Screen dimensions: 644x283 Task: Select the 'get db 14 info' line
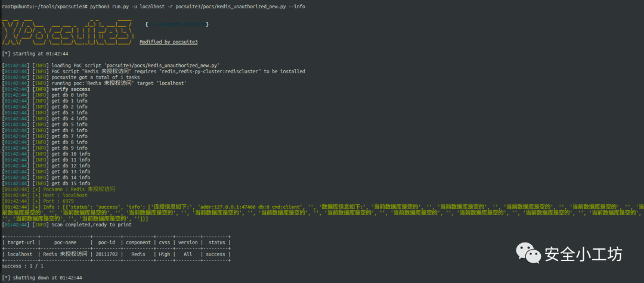(x=46, y=178)
